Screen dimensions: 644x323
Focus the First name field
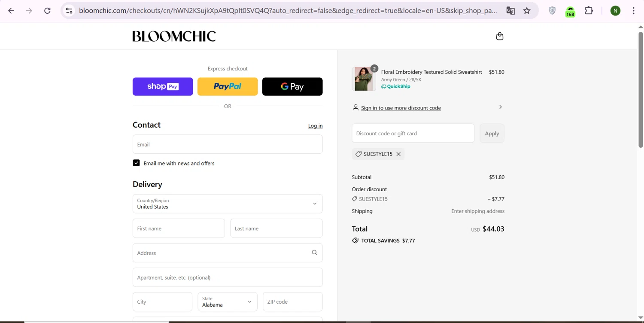[179, 228]
